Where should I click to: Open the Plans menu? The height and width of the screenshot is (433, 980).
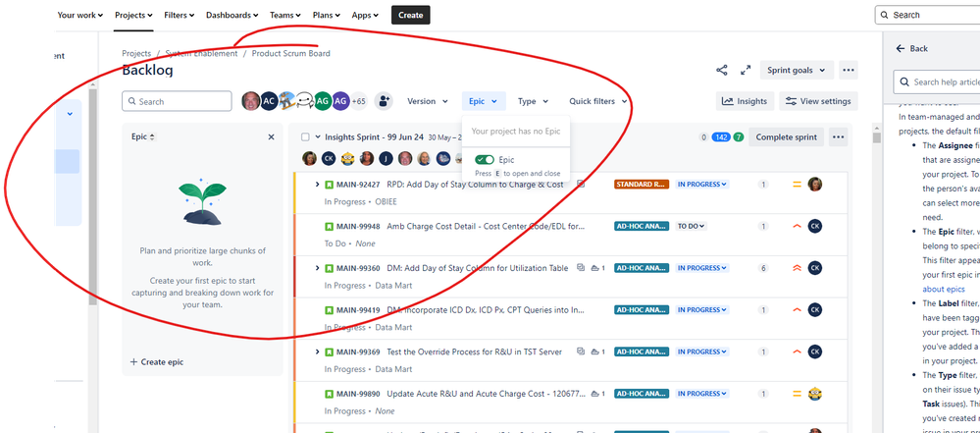click(x=327, y=15)
